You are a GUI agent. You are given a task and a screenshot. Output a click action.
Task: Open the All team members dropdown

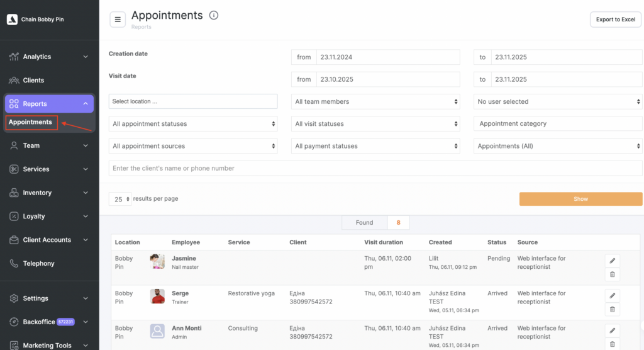click(376, 101)
